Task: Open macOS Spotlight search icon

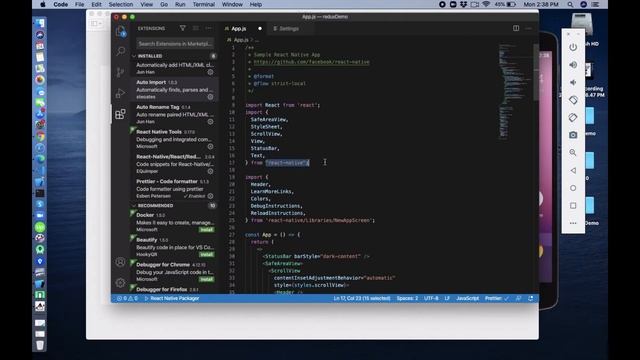Action: 570,4
